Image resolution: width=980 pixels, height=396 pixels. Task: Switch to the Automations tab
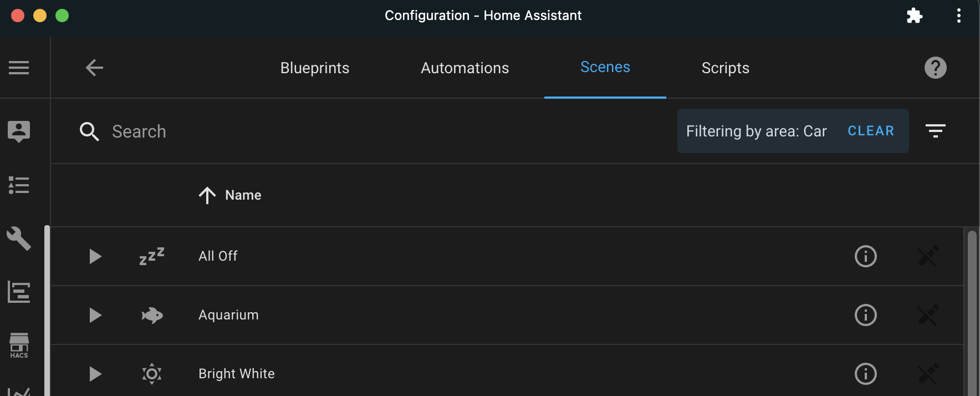465,68
